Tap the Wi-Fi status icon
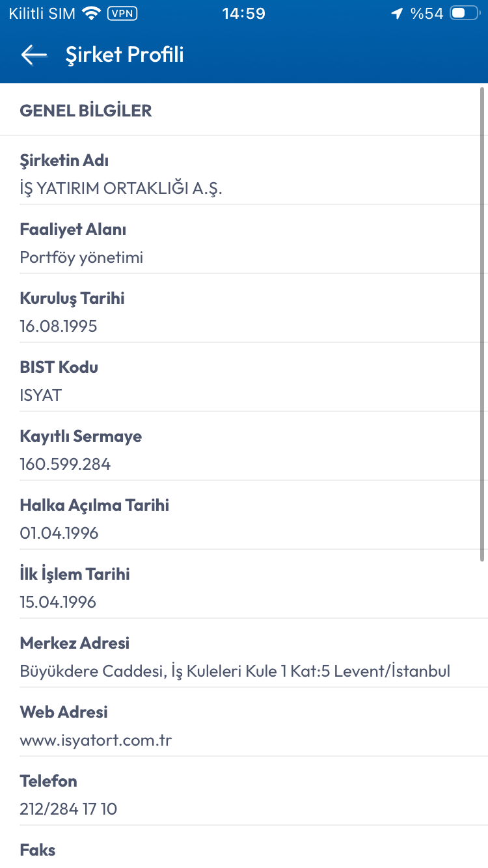 92,13
